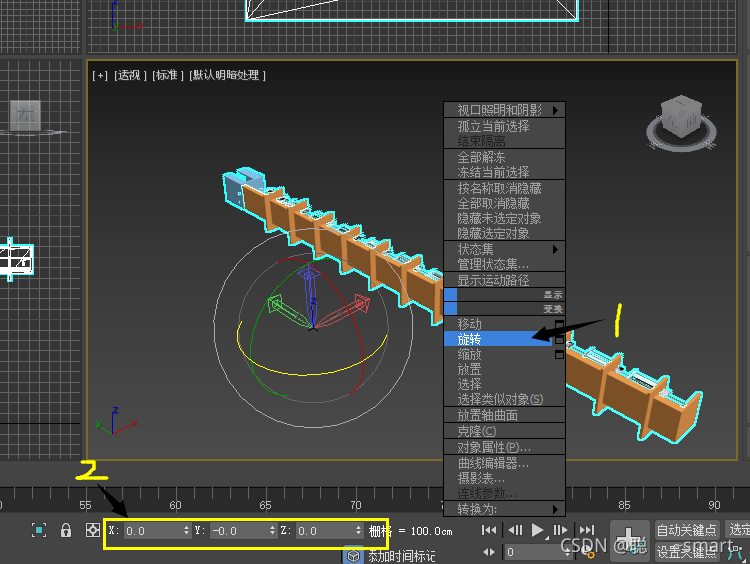750x564 pixels.
Task: Toggle the selection lock padlock icon
Action: 66,530
